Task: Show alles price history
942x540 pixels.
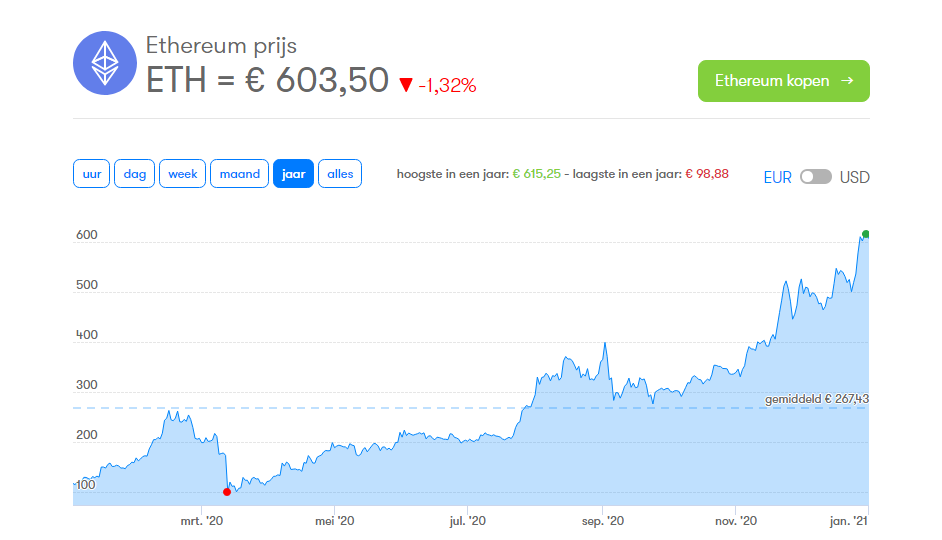Action: (x=340, y=174)
